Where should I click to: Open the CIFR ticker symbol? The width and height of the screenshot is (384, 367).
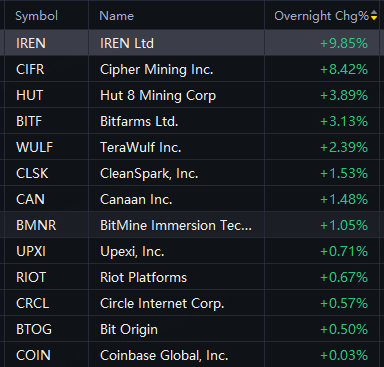30,69
